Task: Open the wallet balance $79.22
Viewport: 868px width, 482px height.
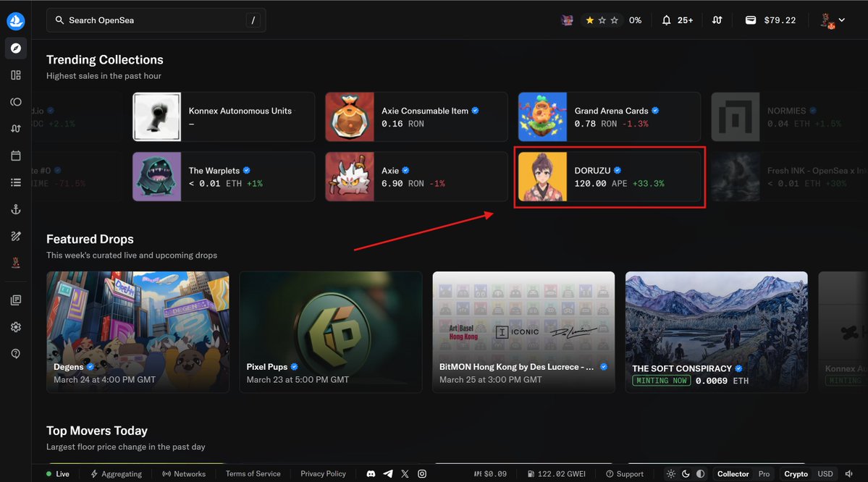Action: (x=770, y=20)
